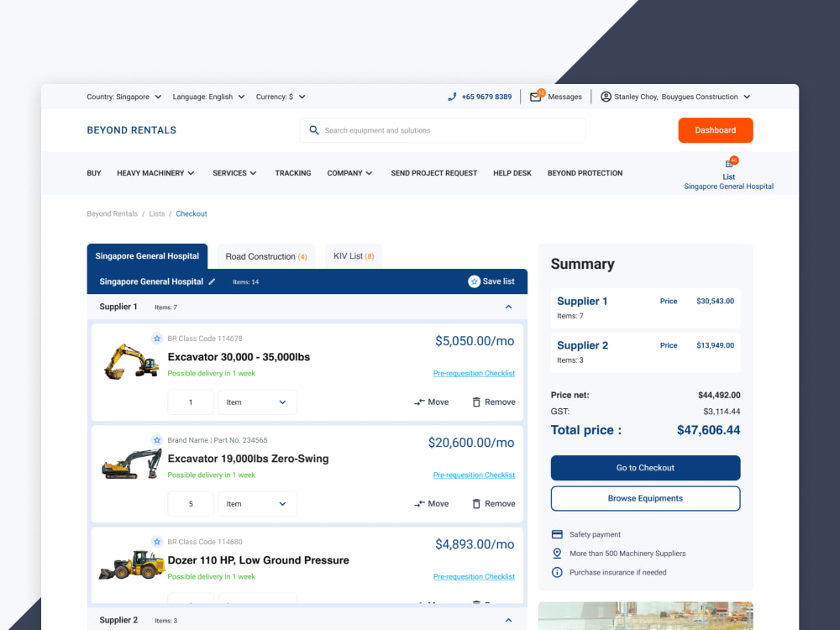The height and width of the screenshot is (630, 840).
Task: Click the info icon next to purchase insurance
Action: click(557, 573)
